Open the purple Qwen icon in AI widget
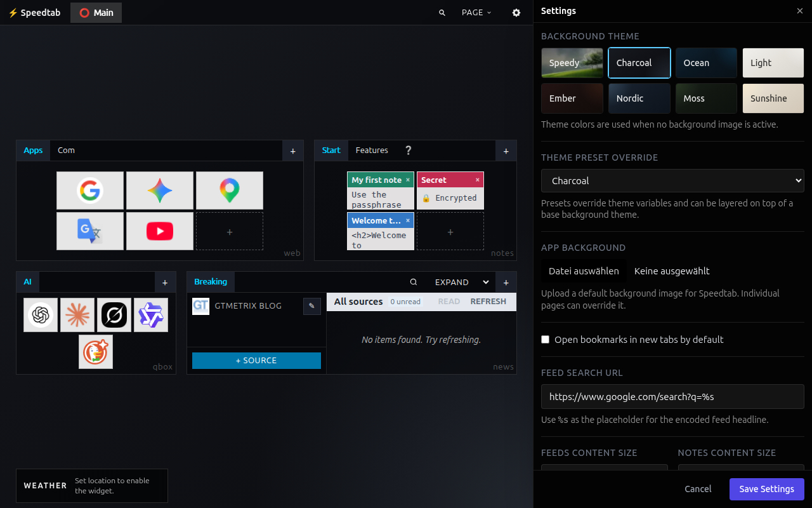The width and height of the screenshot is (812, 508). coord(151,315)
